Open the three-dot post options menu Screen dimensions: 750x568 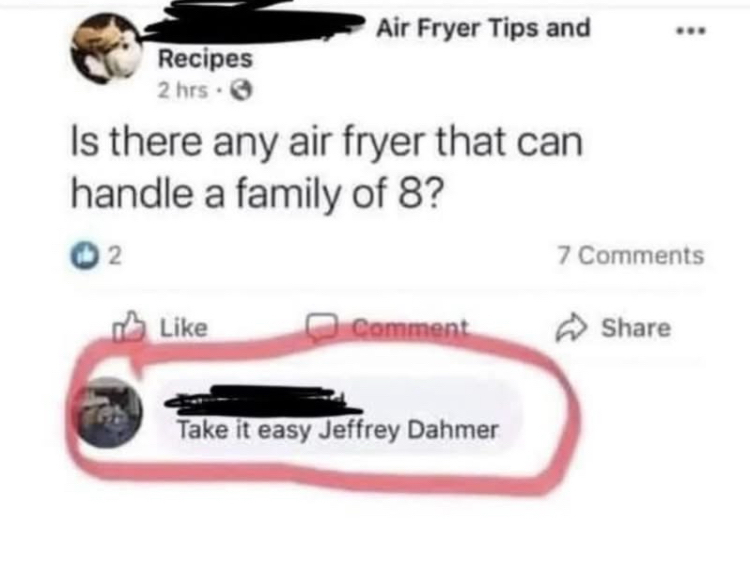click(x=690, y=32)
